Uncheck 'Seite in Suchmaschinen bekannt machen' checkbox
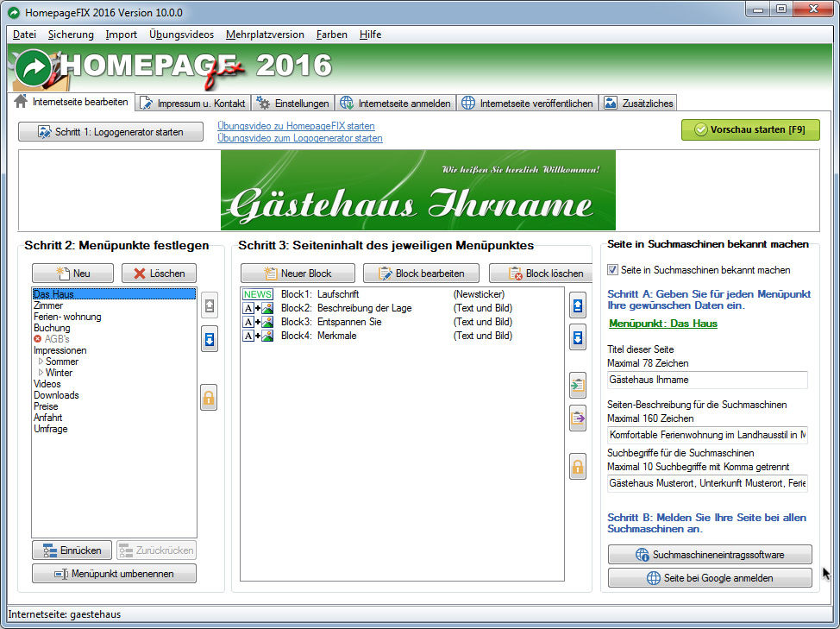 613,270
